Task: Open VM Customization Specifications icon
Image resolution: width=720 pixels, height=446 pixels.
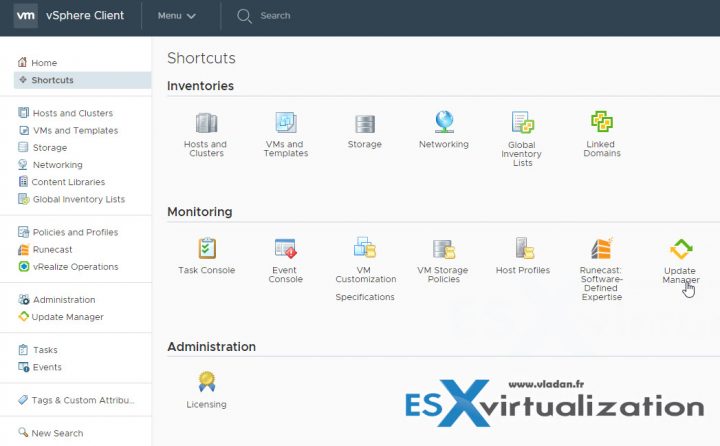Action: pos(364,249)
